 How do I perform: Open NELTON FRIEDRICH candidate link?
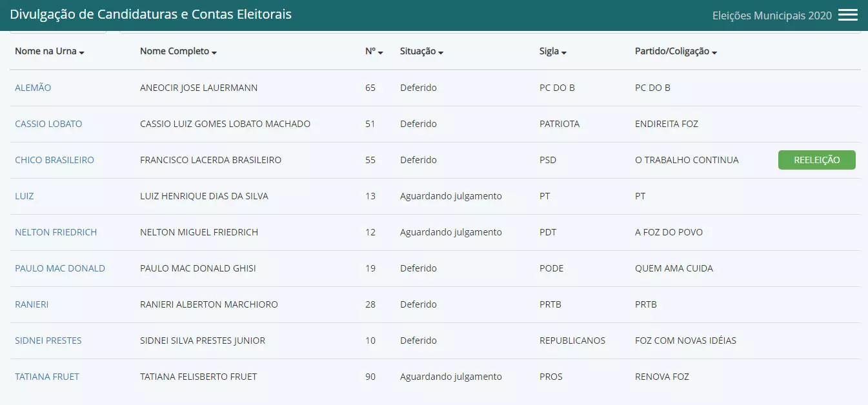pyautogui.click(x=56, y=232)
